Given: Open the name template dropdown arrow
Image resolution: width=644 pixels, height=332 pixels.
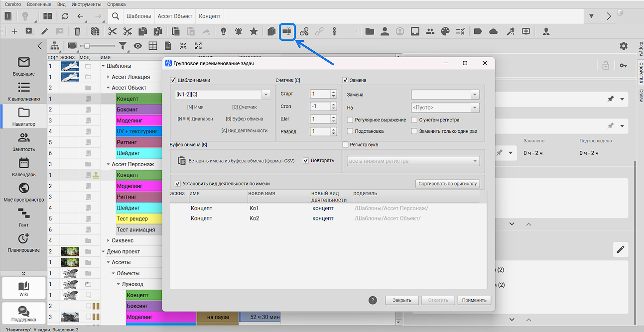Looking at the screenshot, I should pyautogui.click(x=266, y=95).
